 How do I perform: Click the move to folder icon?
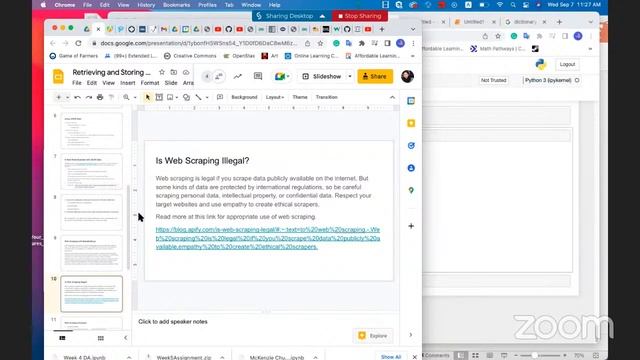click(x=173, y=72)
